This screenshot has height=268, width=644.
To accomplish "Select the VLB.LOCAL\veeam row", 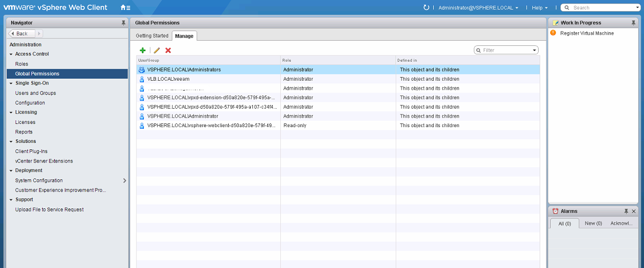I will click(x=338, y=79).
